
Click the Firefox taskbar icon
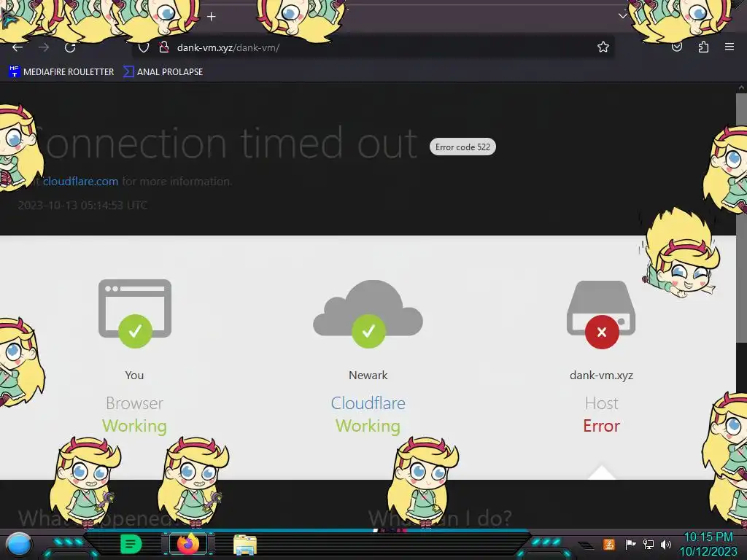(x=188, y=544)
